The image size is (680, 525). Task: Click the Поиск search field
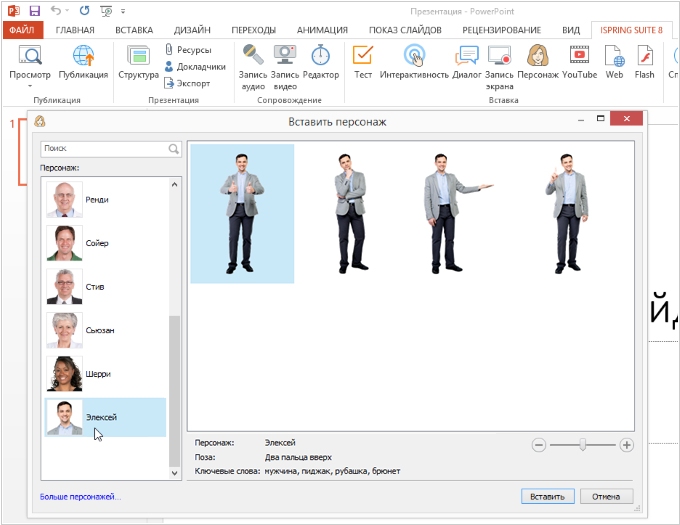[103, 149]
